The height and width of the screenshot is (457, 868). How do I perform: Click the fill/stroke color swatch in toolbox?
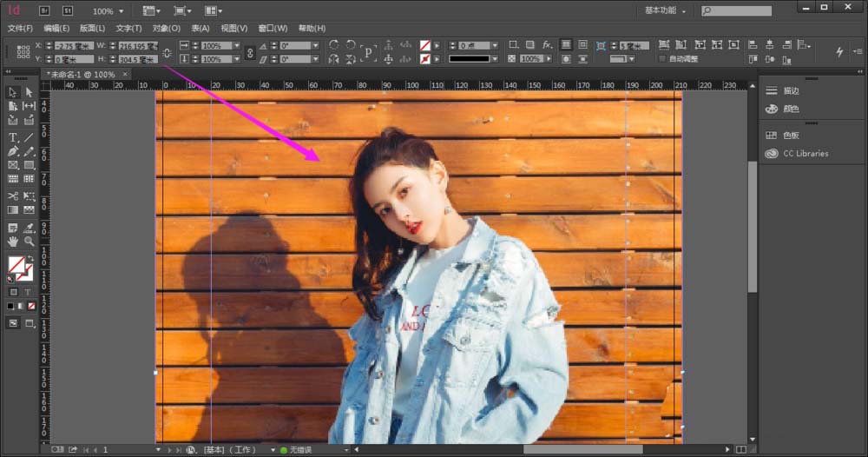(x=16, y=265)
